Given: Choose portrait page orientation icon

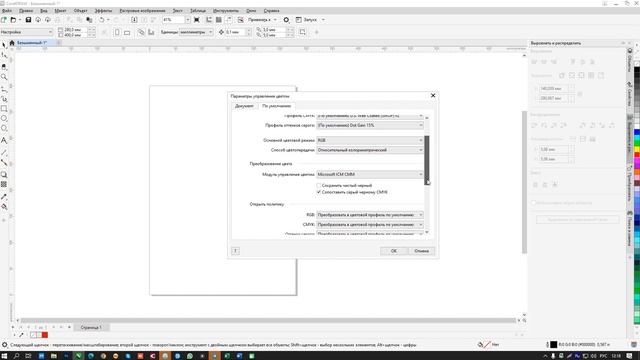Looking at the screenshot, I should pos(117,32).
